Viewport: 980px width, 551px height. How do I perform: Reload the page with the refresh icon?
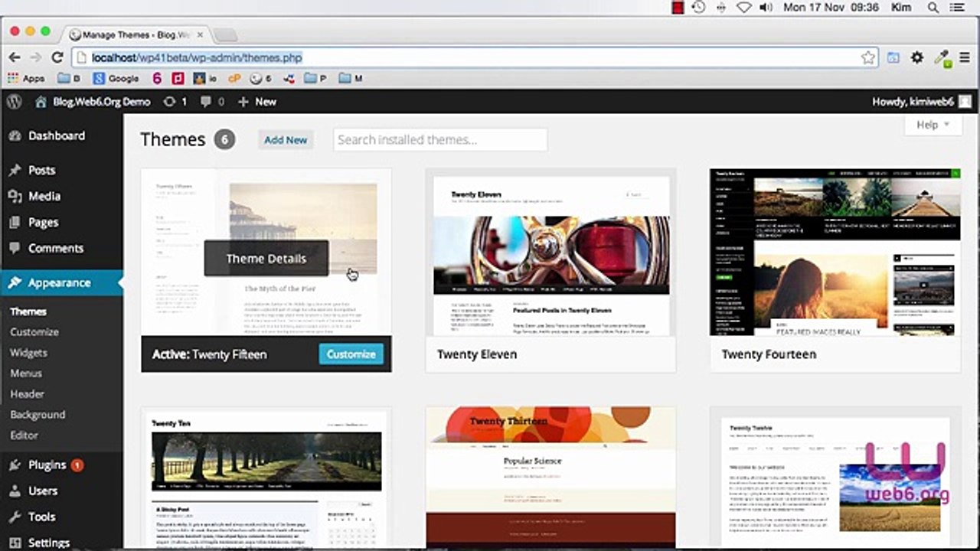(x=57, y=57)
